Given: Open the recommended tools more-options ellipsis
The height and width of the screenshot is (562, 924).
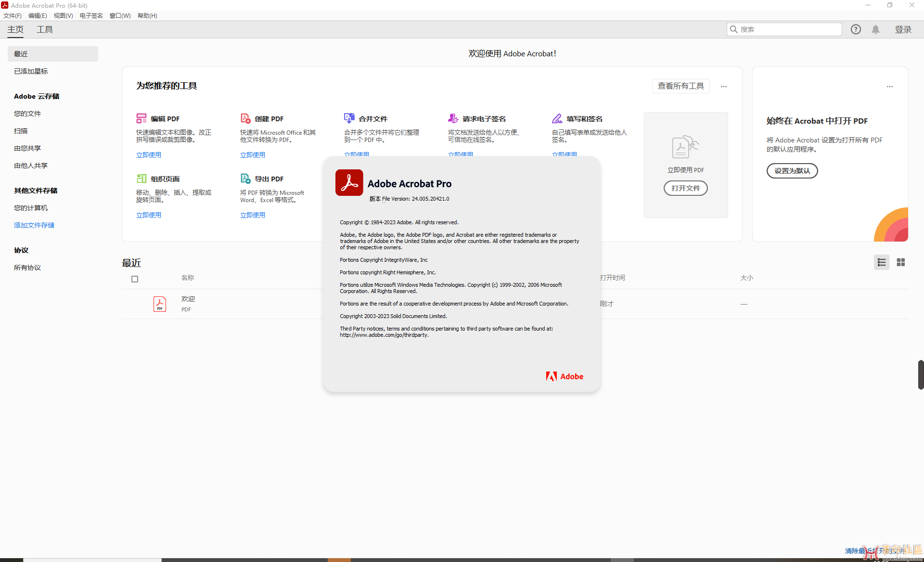Looking at the screenshot, I should pyautogui.click(x=723, y=87).
